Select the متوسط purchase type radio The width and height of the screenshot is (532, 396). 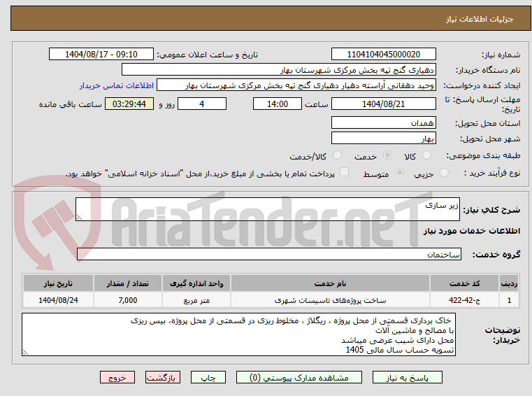[400, 173]
